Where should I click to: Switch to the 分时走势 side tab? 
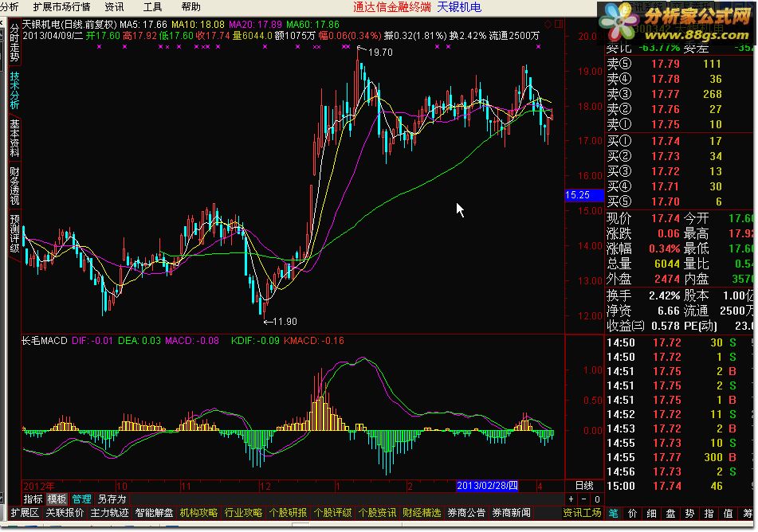coord(14,43)
